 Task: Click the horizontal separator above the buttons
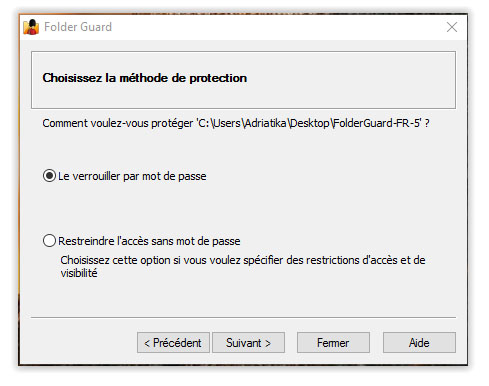[243, 317]
